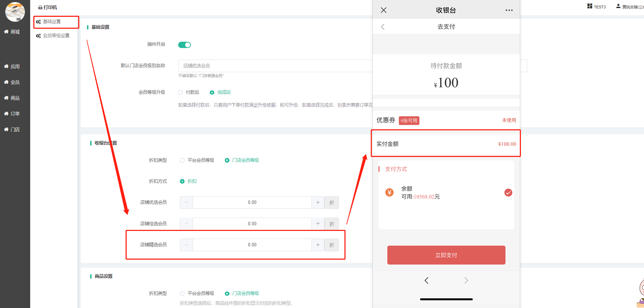This screenshot has width=644, height=308.
Task: Open 会员等级设置 in the side menu
Action: pyautogui.click(x=56, y=36)
